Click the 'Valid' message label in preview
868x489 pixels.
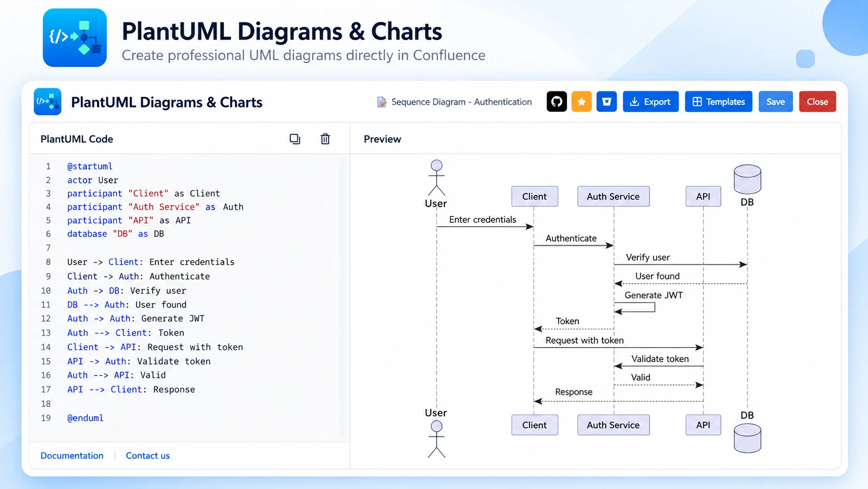tap(641, 378)
